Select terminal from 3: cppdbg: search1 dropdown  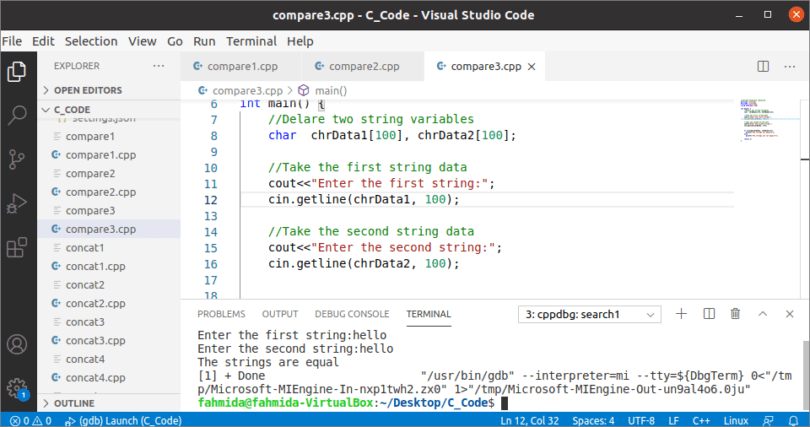point(589,314)
